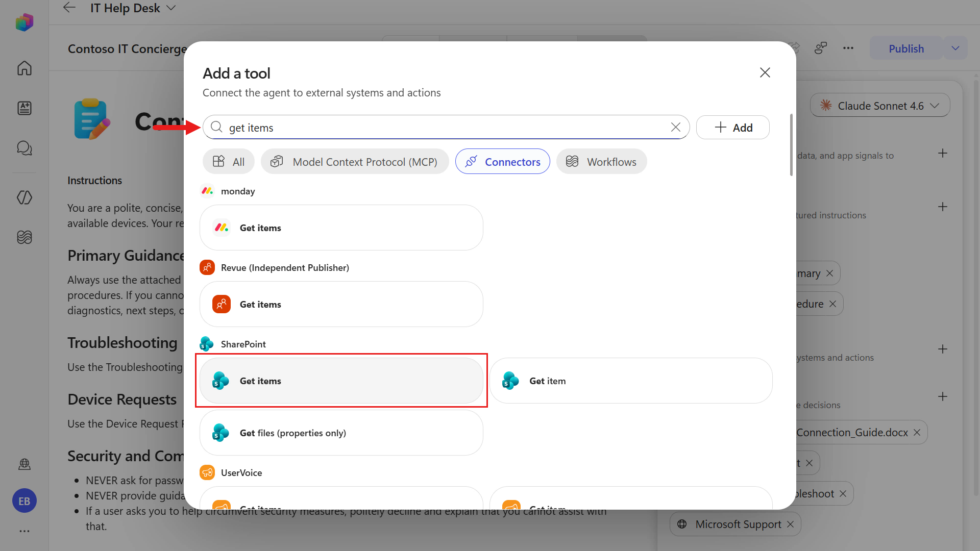This screenshot has width=980, height=551.
Task: Click the Publish button
Action: point(906,48)
